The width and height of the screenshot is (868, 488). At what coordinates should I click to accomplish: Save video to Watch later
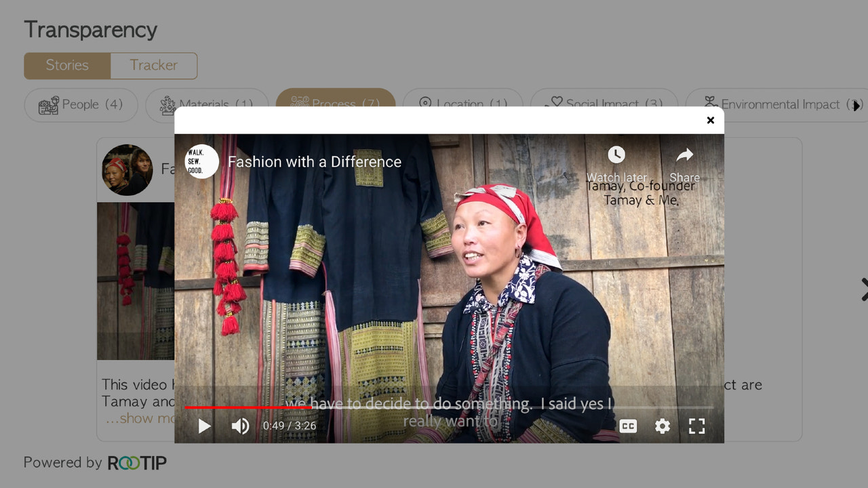pos(616,155)
